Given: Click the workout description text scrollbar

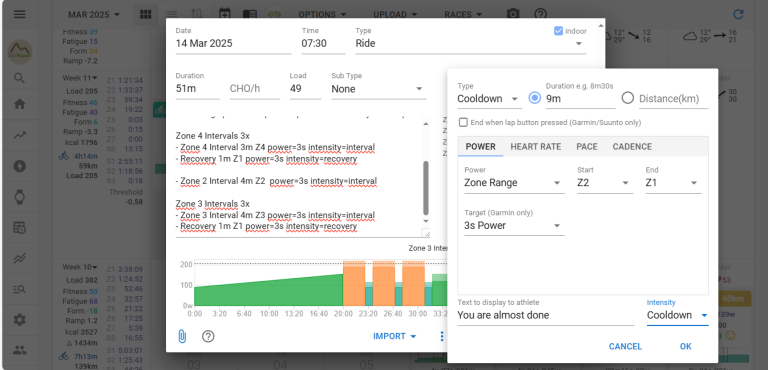Looking at the screenshot, I should point(426,188).
